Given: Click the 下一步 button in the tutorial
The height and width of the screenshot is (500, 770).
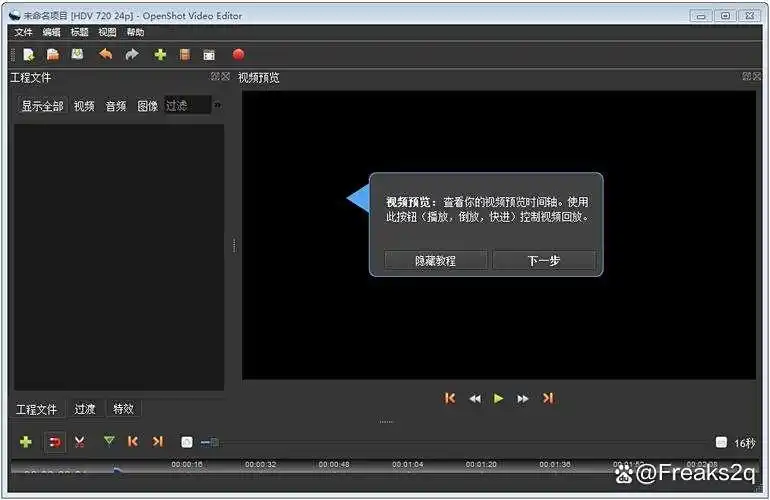Looking at the screenshot, I should (x=544, y=260).
